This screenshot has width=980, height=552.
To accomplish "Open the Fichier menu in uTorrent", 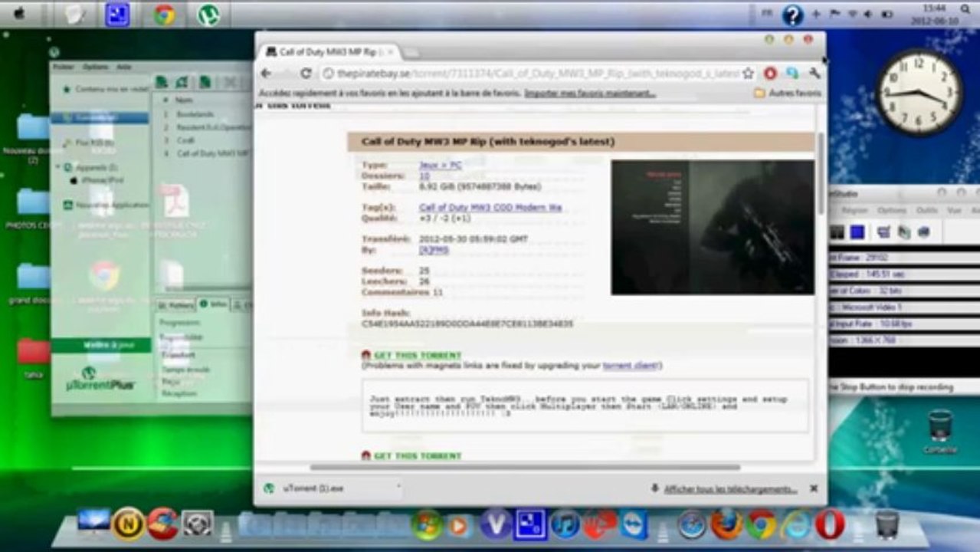I will pyautogui.click(x=63, y=67).
